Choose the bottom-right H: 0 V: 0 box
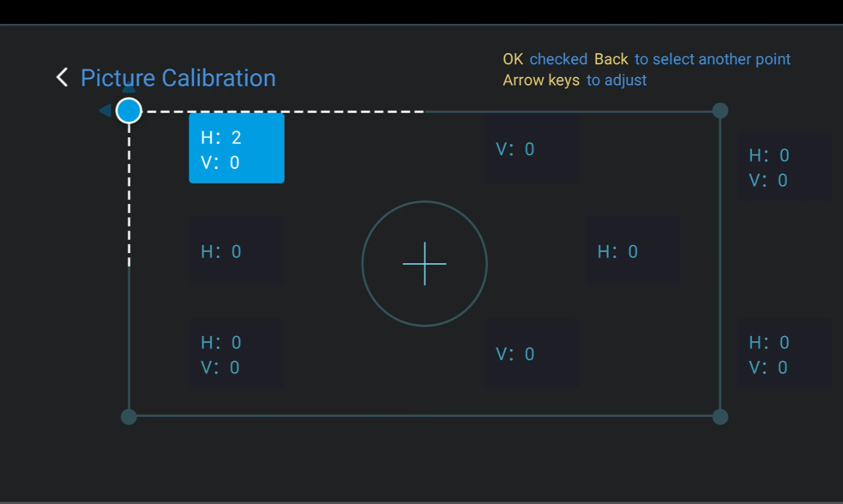843x504 pixels. click(784, 352)
